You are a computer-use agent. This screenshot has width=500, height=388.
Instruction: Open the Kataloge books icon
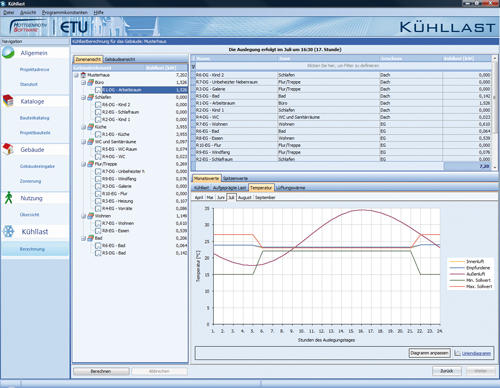(x=8, y=101)
